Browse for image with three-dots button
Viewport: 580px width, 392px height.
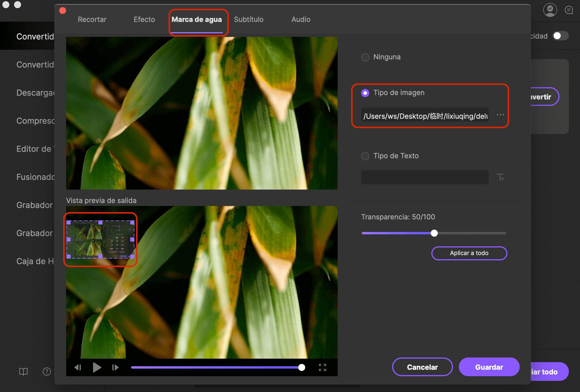[500, 115]
